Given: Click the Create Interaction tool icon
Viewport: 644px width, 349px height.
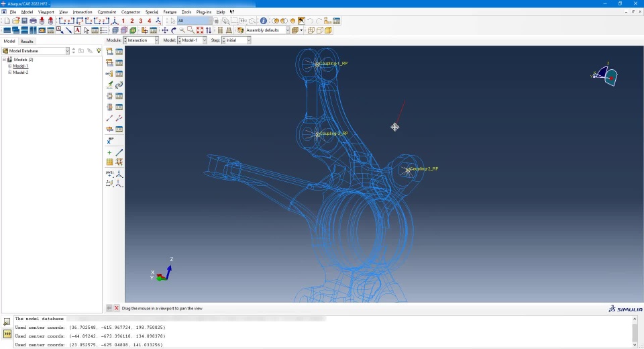Looking at the screenshot, I should pos(109,52).
